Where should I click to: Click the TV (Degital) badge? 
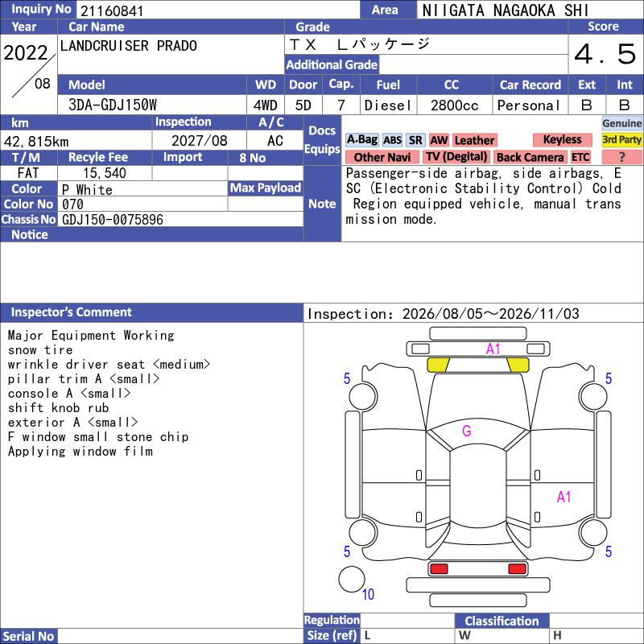point(456,157)
